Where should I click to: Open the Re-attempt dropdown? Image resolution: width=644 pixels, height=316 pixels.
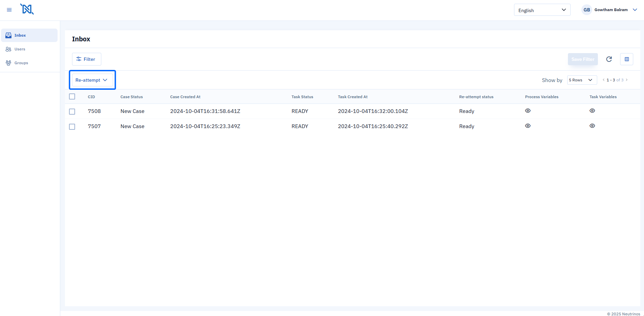pyautogui.click(x=92, y=80)
